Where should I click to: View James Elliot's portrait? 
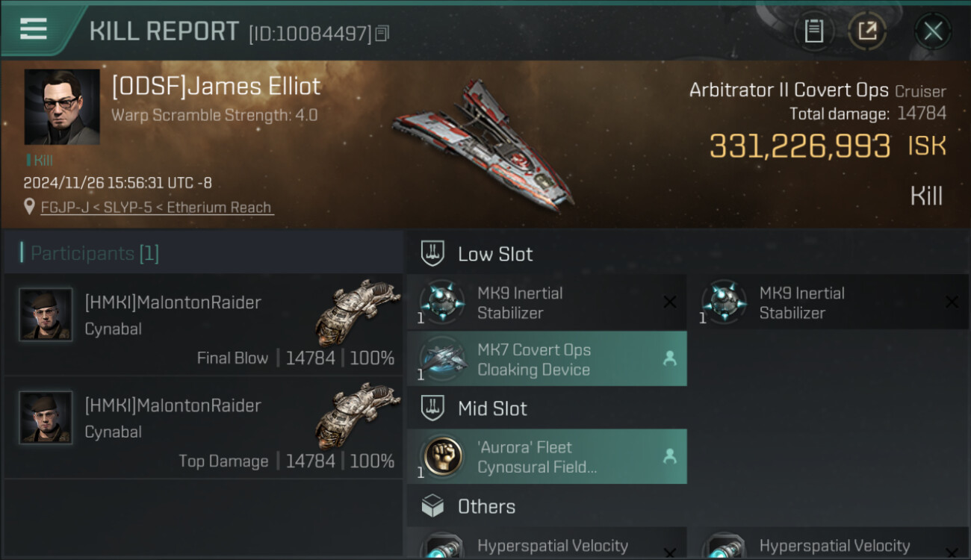[x=62, y=107]
